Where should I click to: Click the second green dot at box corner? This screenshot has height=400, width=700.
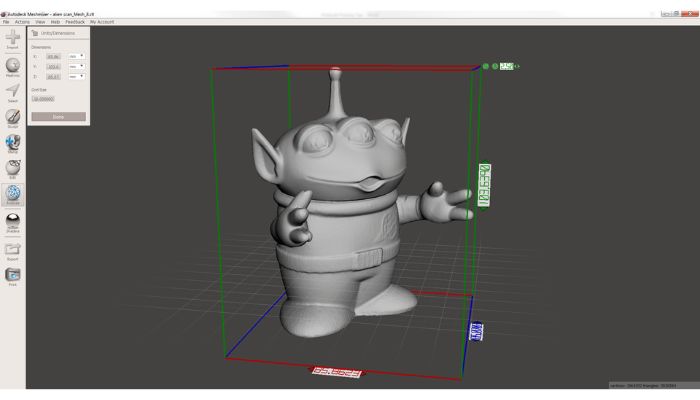point(495,66)
